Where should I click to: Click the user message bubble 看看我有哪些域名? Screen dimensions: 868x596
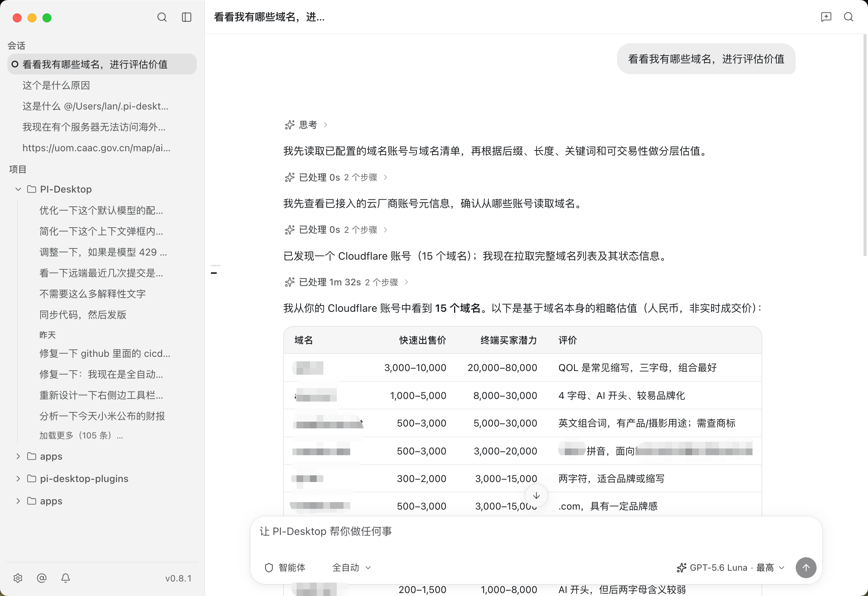706,59
